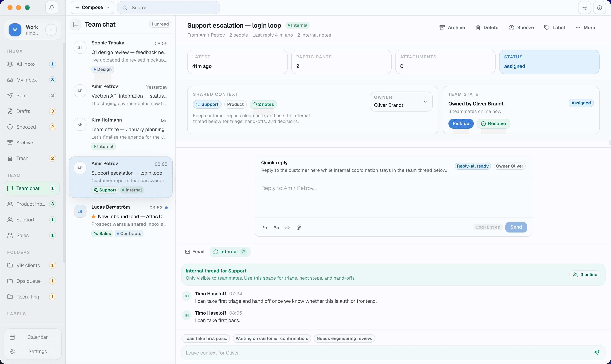Delete this conversation

coord(487,27)
